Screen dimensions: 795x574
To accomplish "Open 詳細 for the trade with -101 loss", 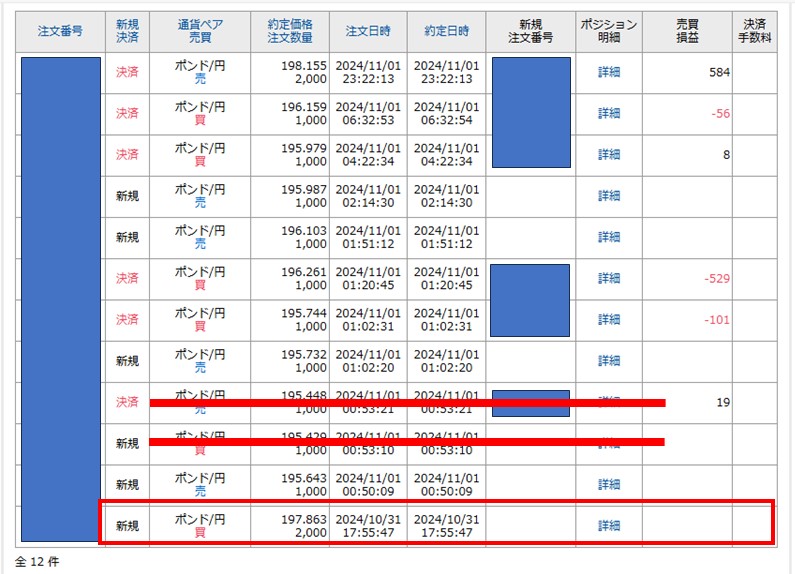I will (609, 320).
